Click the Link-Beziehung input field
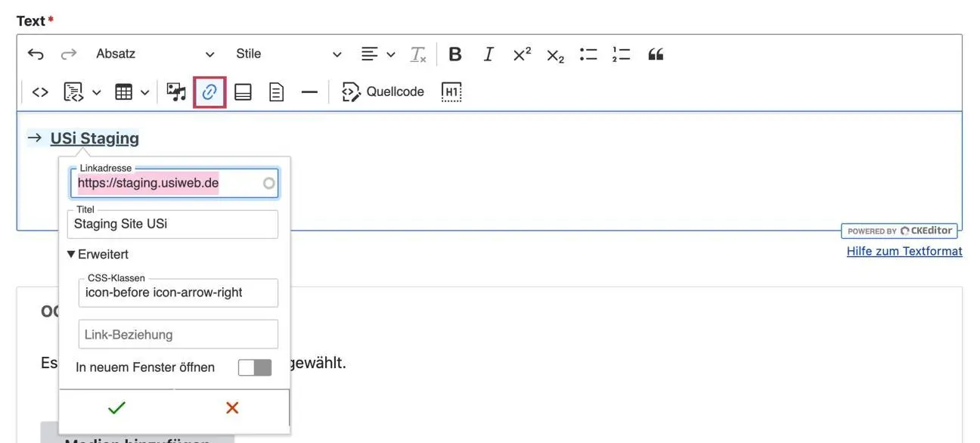Screen dimensions: 980x443 click(178, 334)
